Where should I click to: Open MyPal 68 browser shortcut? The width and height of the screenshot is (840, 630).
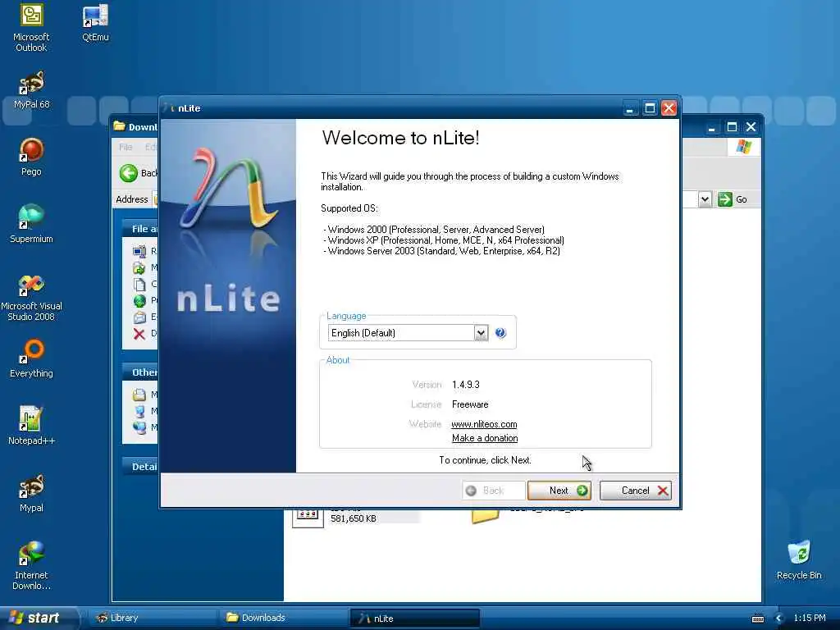click(32, 89)
